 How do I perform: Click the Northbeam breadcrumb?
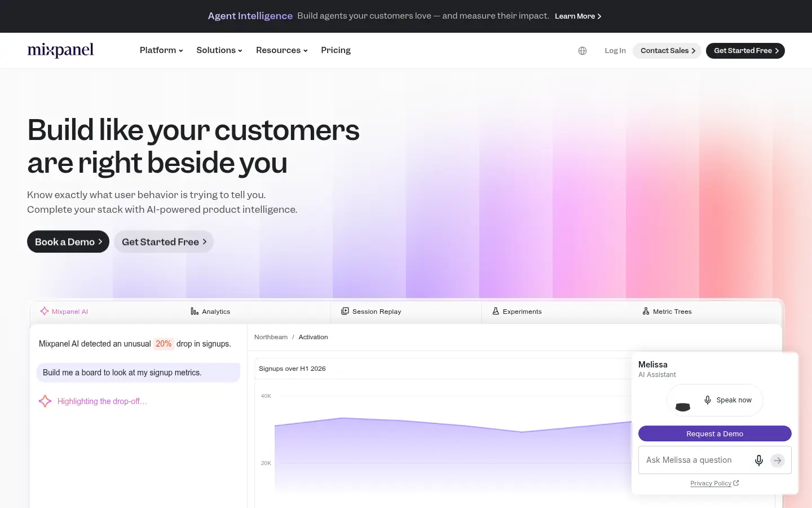271,337
